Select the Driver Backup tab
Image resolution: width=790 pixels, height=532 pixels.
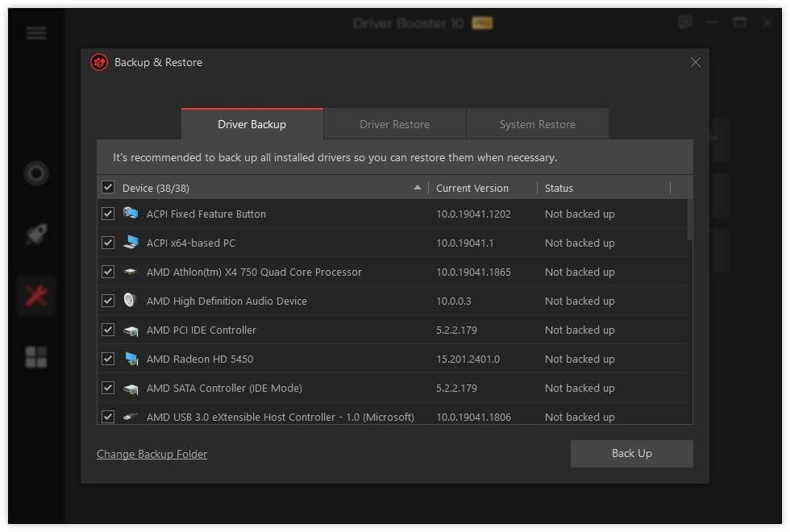pos(252,124)
